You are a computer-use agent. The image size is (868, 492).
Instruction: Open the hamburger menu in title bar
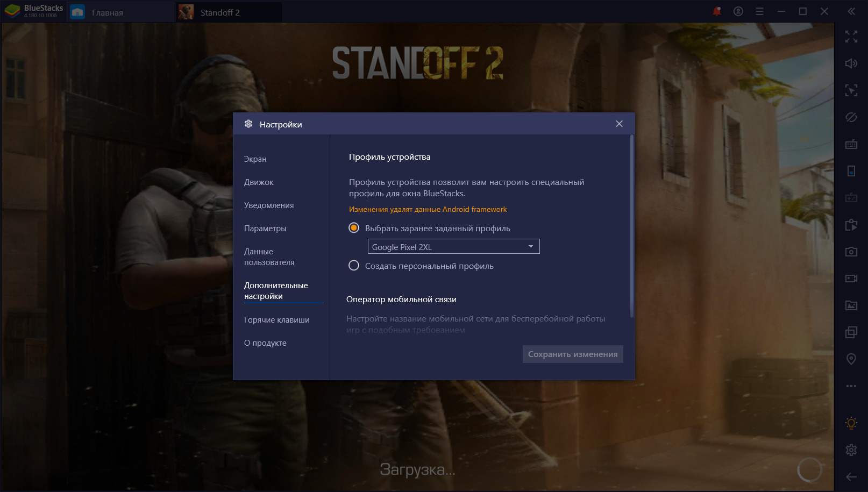759,11
